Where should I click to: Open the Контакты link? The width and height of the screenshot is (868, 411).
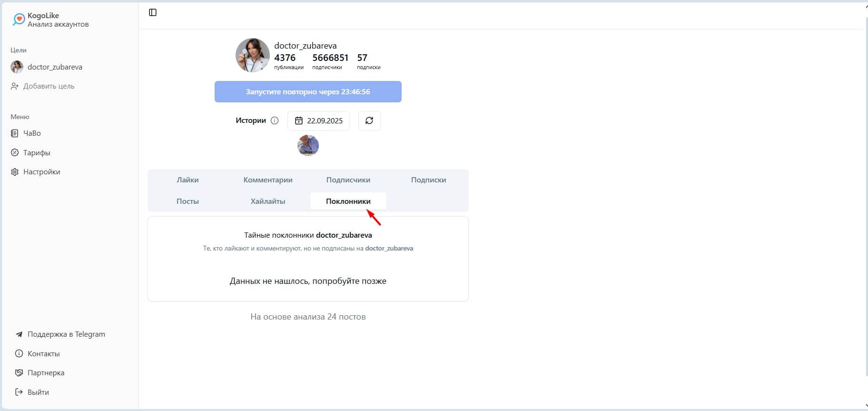43,354
